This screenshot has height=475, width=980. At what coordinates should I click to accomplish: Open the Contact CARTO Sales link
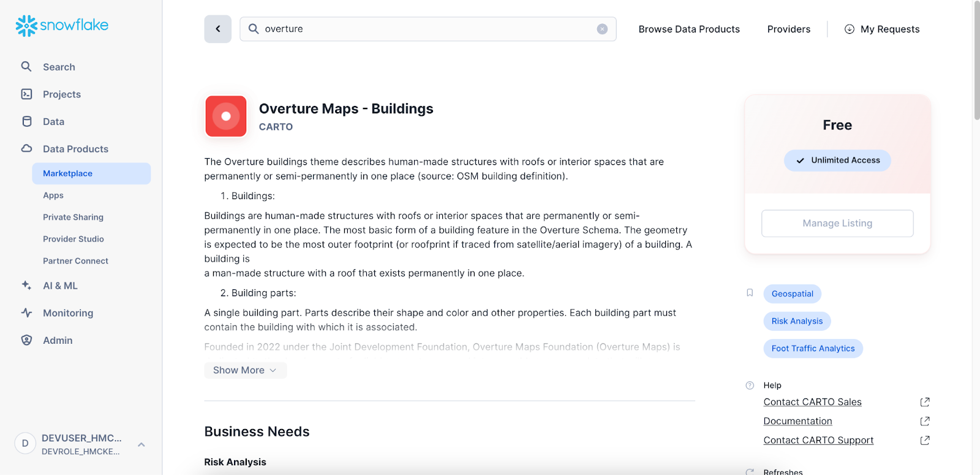(812, 402)
